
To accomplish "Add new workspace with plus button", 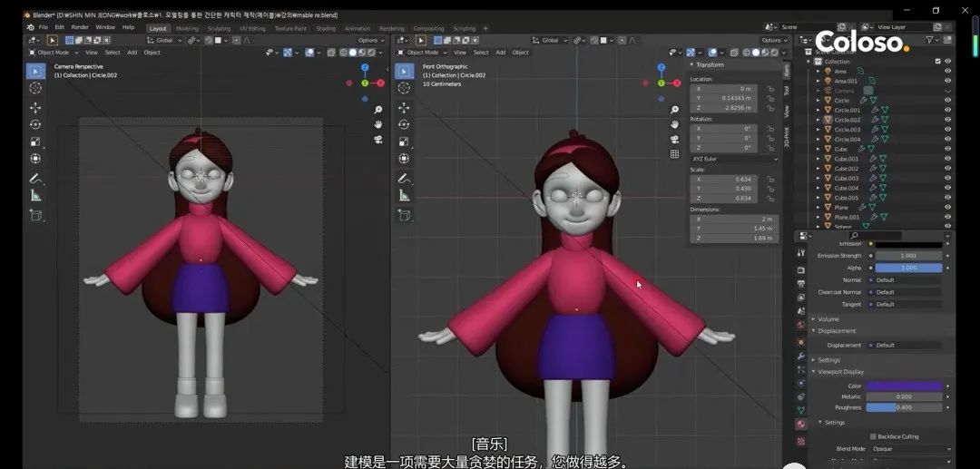I will click(485, 29).
